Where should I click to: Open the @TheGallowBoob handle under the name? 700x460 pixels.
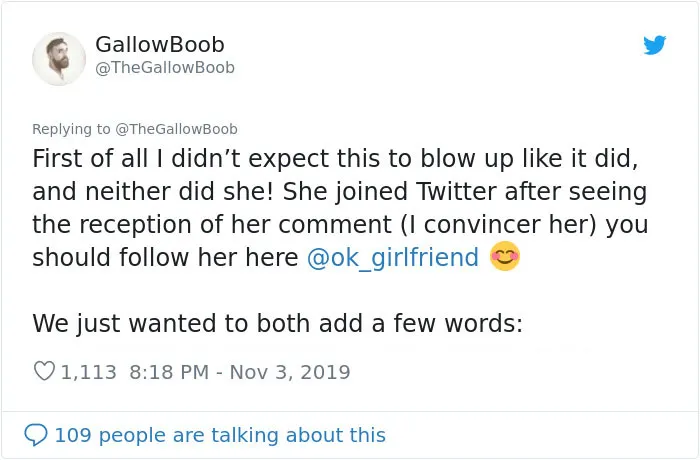(x=165, y=68)
